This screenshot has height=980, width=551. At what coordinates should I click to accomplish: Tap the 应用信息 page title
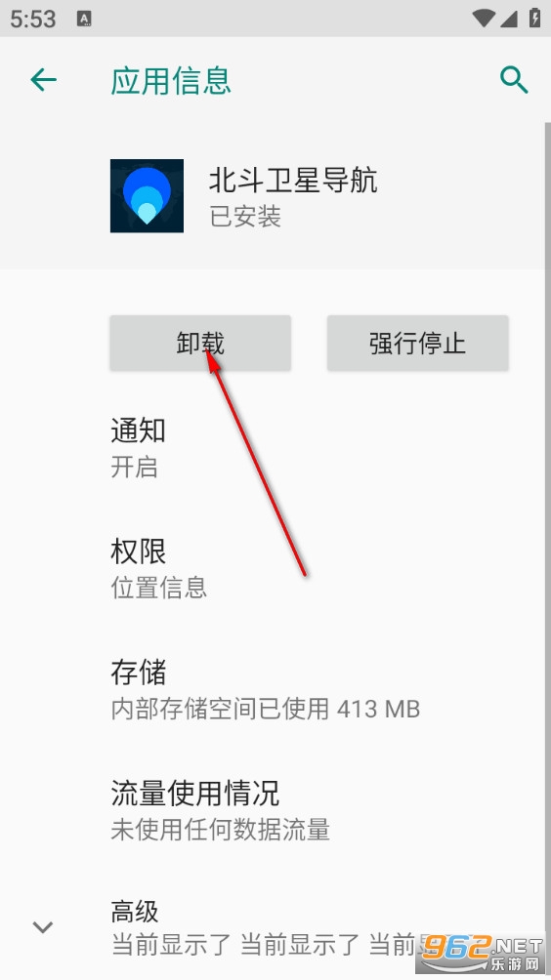click(x=171, y=81)
